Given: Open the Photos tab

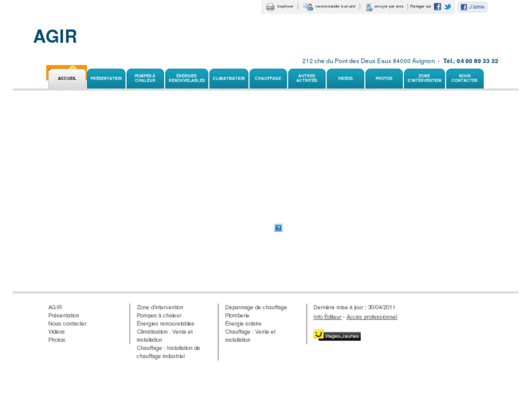Looking at the screenshot, I should click(x=384, y=78).
